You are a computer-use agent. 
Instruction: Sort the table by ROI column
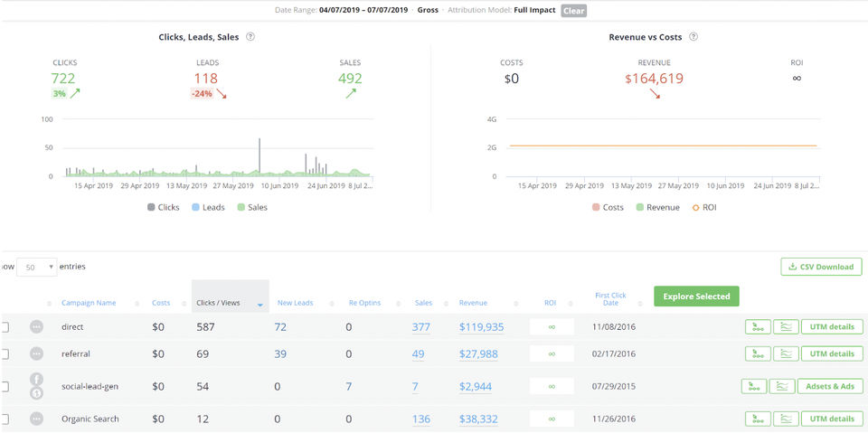pos(551,303)
